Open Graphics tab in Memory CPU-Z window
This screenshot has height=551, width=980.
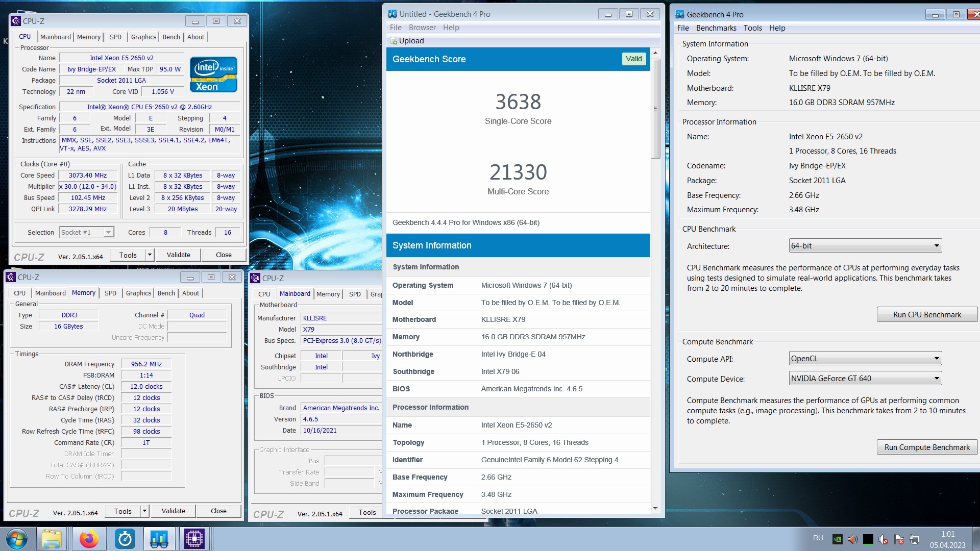(139, 293)
